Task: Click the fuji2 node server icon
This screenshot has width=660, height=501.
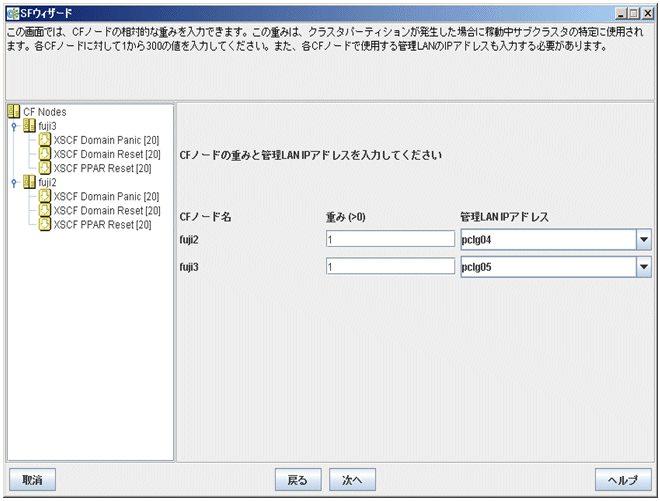Action: click(29, 182)
